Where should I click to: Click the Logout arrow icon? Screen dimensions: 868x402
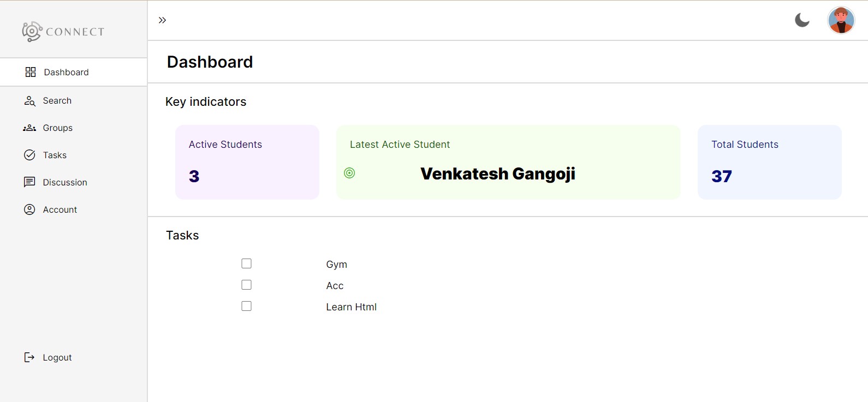coord(29,357)
